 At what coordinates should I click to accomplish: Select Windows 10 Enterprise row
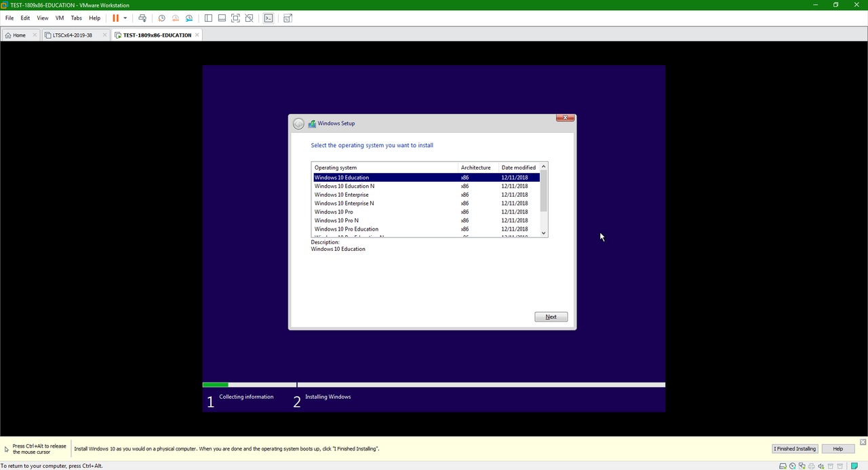coord(427,195)
